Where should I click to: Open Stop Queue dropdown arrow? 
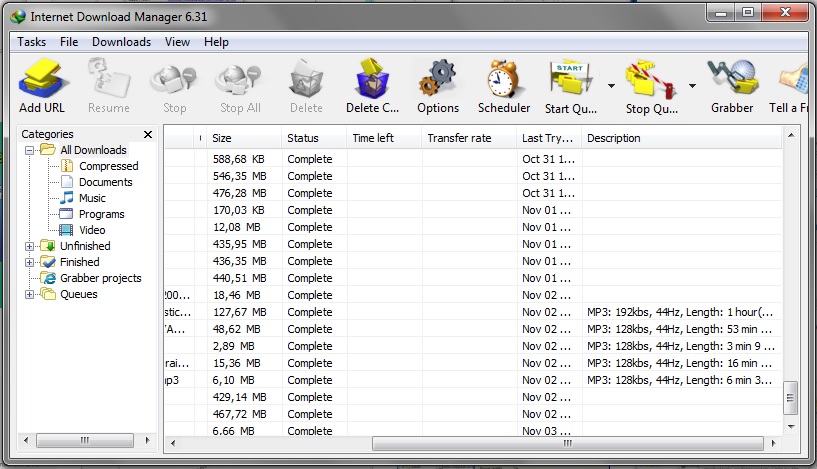[x=692, y=86]
